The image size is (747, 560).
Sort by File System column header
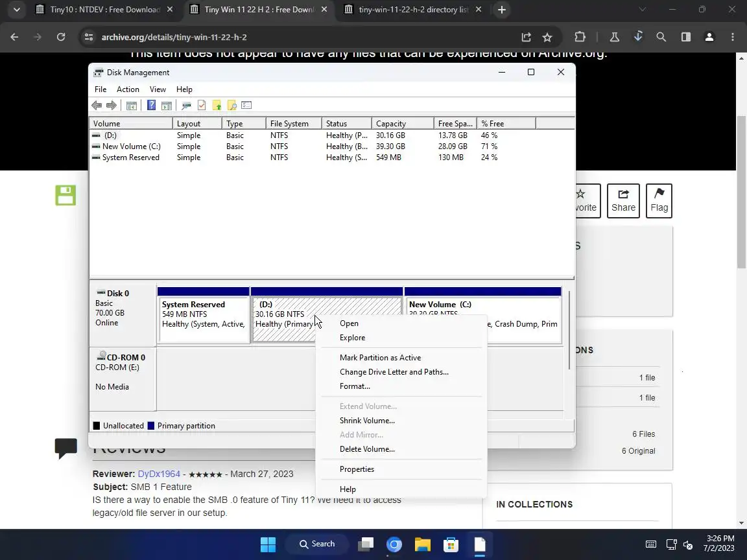[294, 123]
